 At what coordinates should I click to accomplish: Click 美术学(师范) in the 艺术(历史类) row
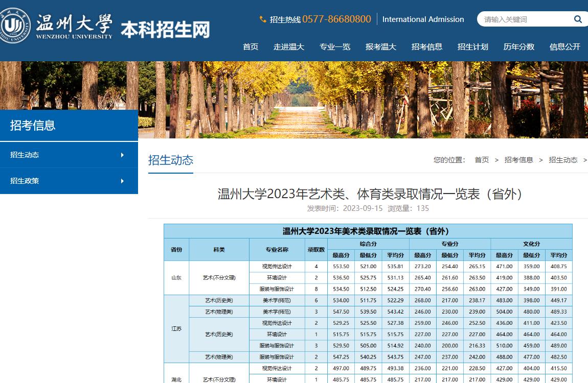(277, 300)
